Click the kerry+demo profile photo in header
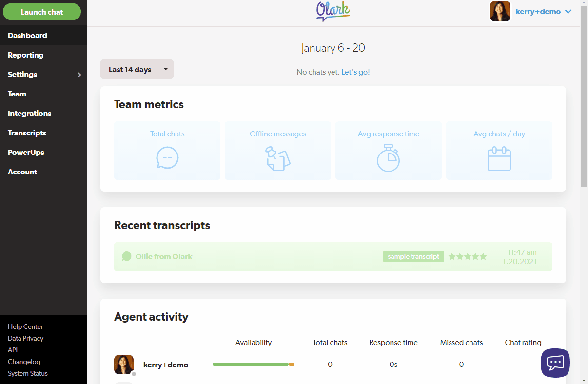Screen dimensions: 588x384 click(x=500, y=12)
